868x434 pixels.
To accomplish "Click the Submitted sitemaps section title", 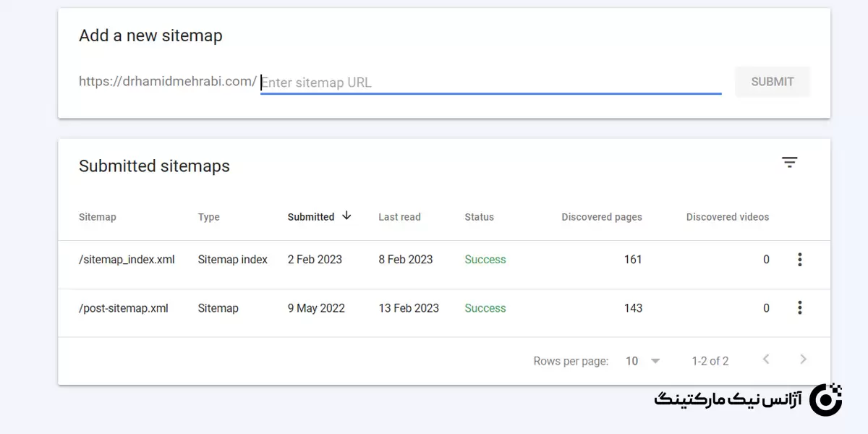I will pos(154,166).
